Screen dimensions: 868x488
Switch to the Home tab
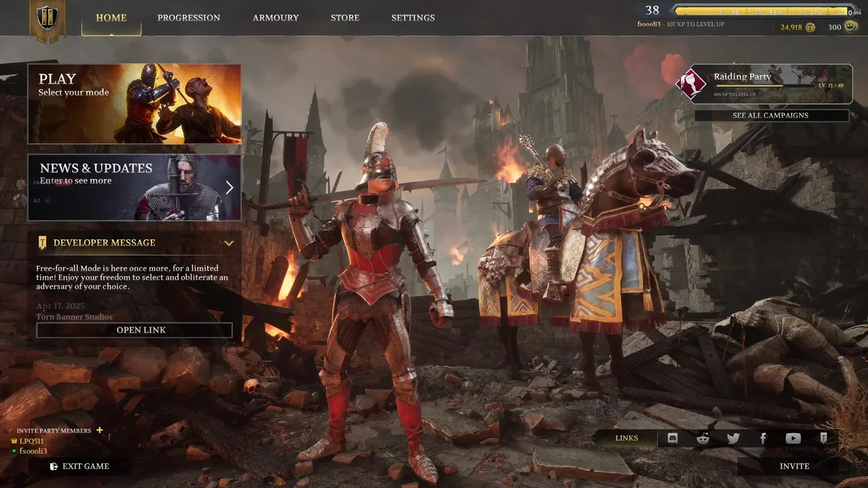click(111, 18)
